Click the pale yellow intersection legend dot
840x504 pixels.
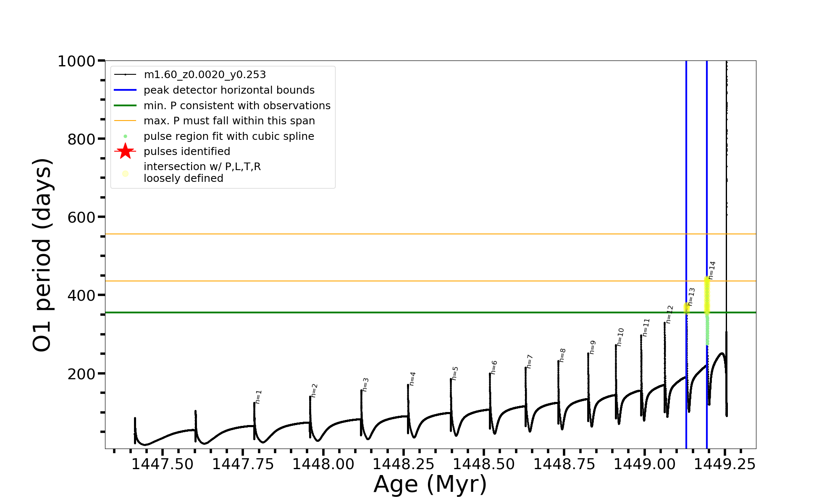click(125, 173)
